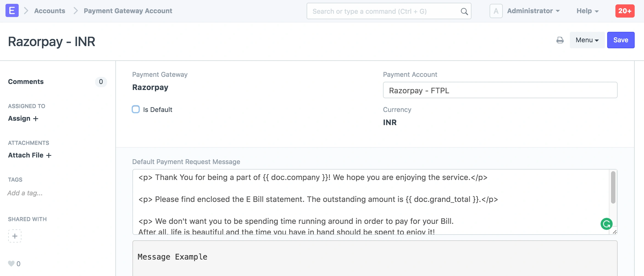Click the search magnifier icon
Screen dimensions: 644x276
pos(463,11)
